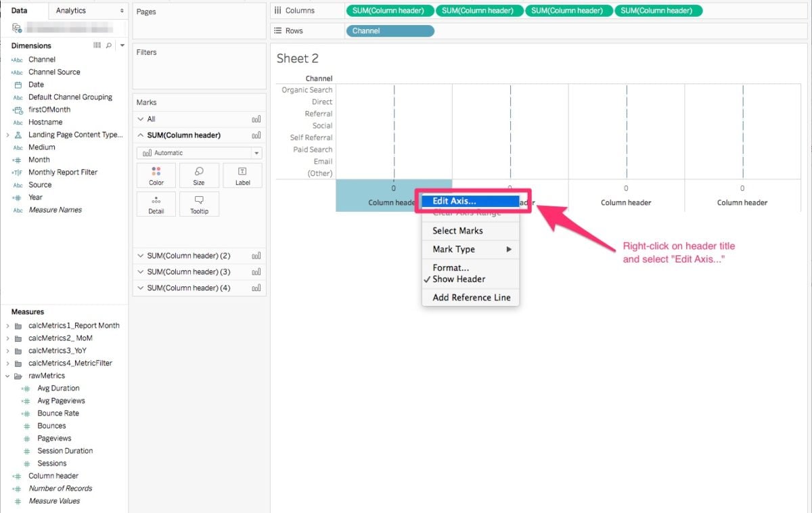
Task: Click Add Reference Line in the context menu
Action: pos(470,297)
